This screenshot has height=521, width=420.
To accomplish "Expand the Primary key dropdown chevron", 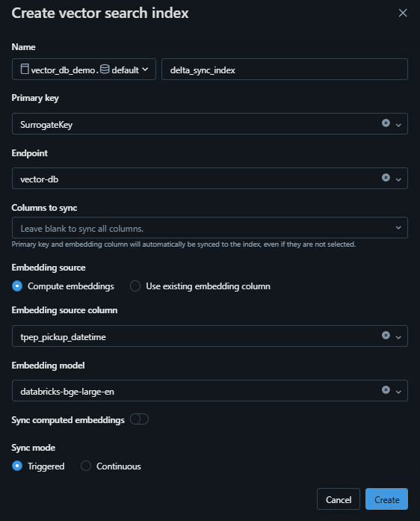I will pos(398,125).
